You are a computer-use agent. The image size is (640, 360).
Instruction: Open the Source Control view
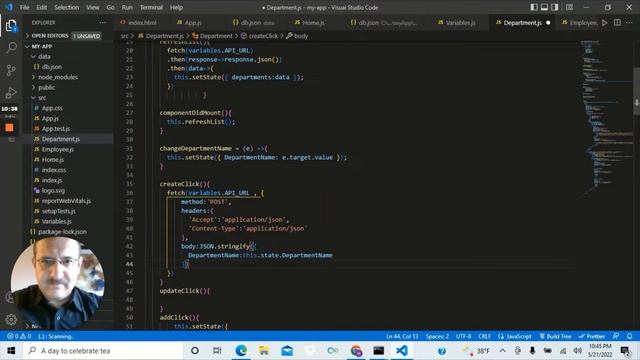(x=11, y=70)
